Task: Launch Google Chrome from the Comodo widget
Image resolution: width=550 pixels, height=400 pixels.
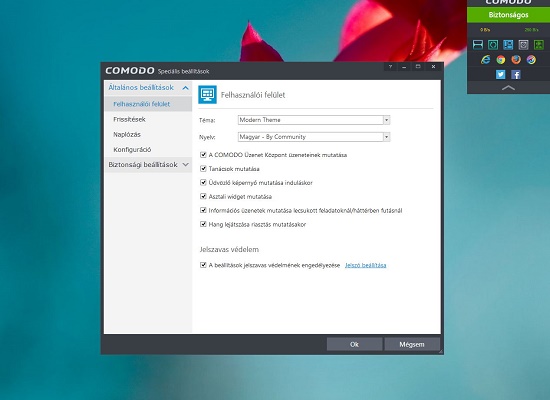Action: coord(501,60)
